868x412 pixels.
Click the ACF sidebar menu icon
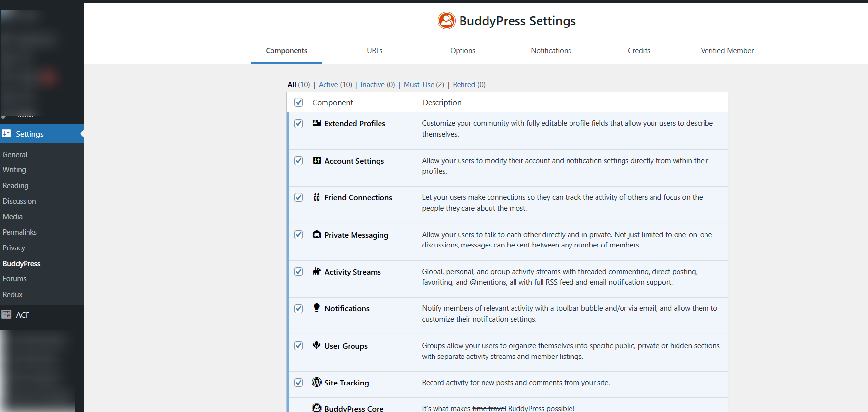coord(6,315)
